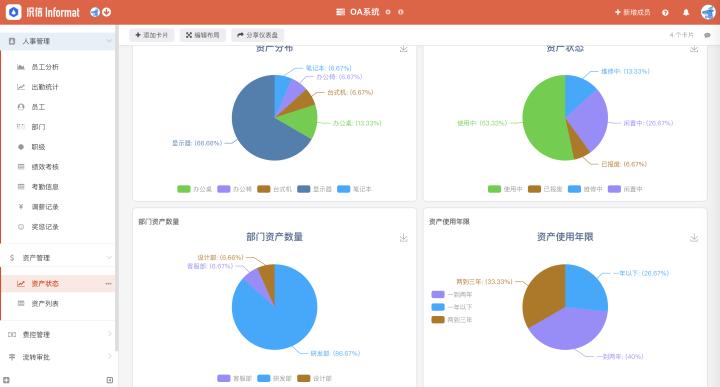Toggle the 维修中 legend in 资产状态
This screenshot has width=720, height=387.
(x=585, y=189)
